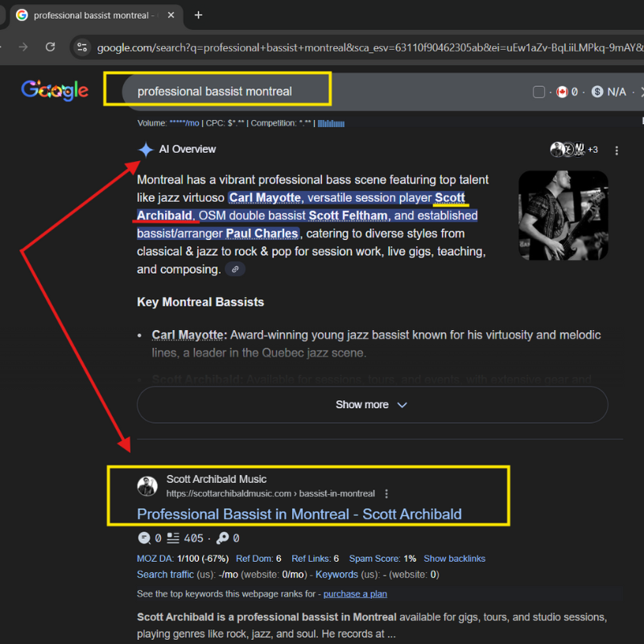This screenshot has width=644, height=644.
Task: Click the AI Overview sparkle icon
Action: [146, 150]
